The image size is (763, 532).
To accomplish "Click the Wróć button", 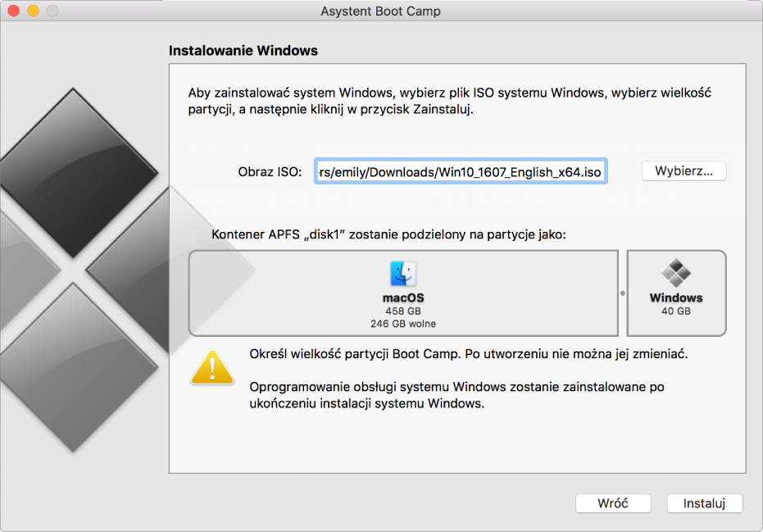I will point(613,503).
